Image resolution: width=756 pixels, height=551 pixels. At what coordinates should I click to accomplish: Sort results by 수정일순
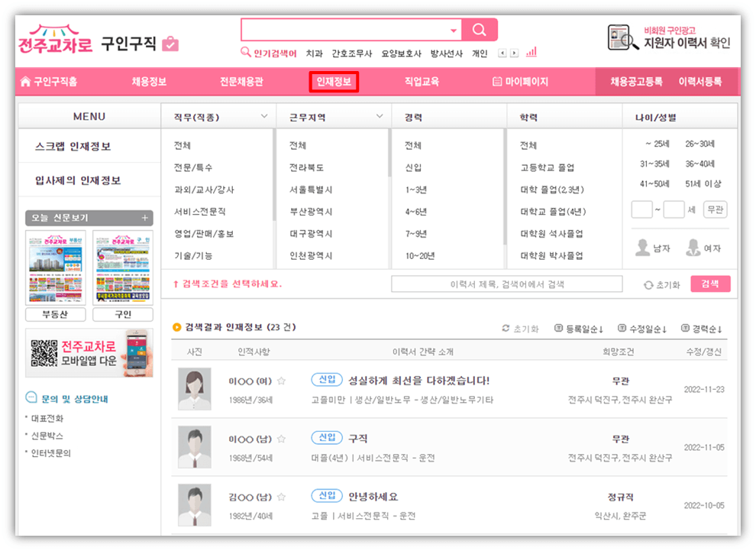click(642, 329)
